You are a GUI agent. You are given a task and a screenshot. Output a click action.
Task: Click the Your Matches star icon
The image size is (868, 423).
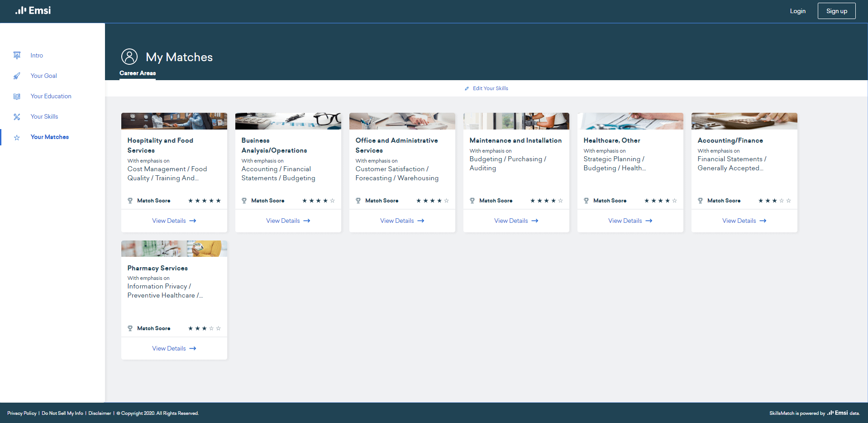point(17,138)
